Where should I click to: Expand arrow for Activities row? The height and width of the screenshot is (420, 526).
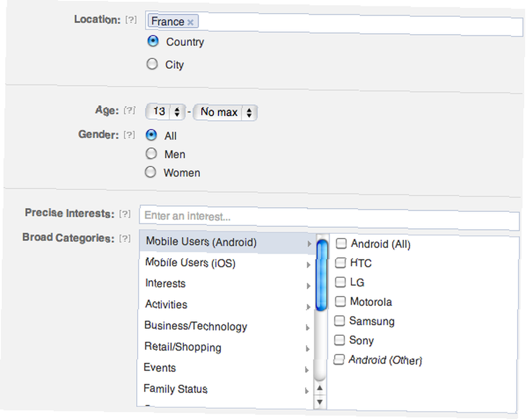tap(308, 306)
